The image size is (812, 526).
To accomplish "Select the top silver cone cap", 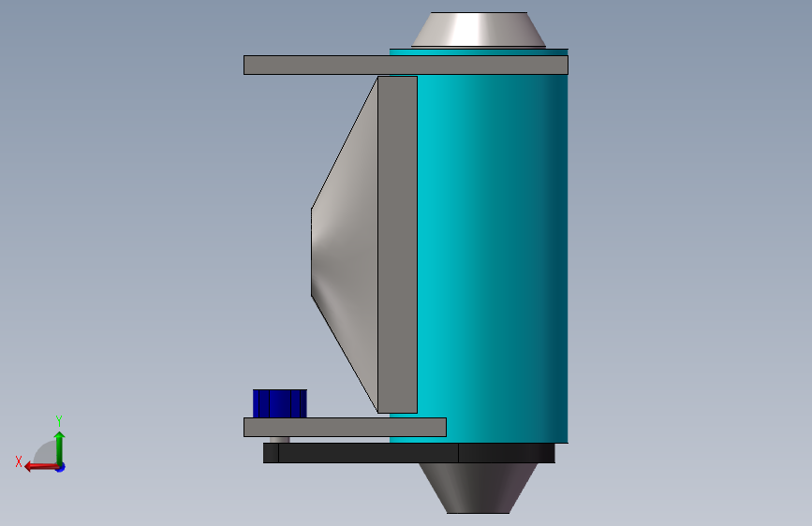I will (x=479, y=30).
